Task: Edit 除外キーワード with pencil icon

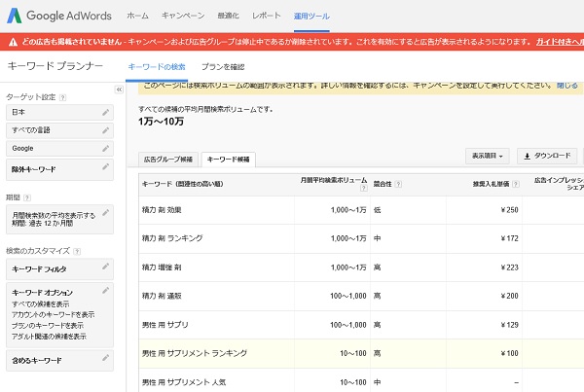Action: pyautogui.click(x=106, y=166)
